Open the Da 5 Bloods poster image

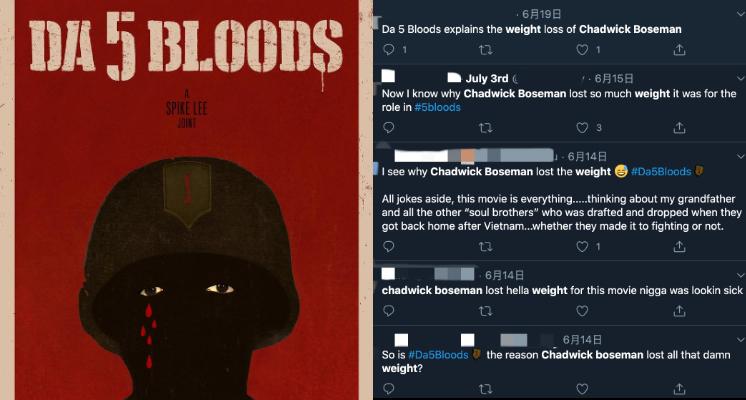186,200
